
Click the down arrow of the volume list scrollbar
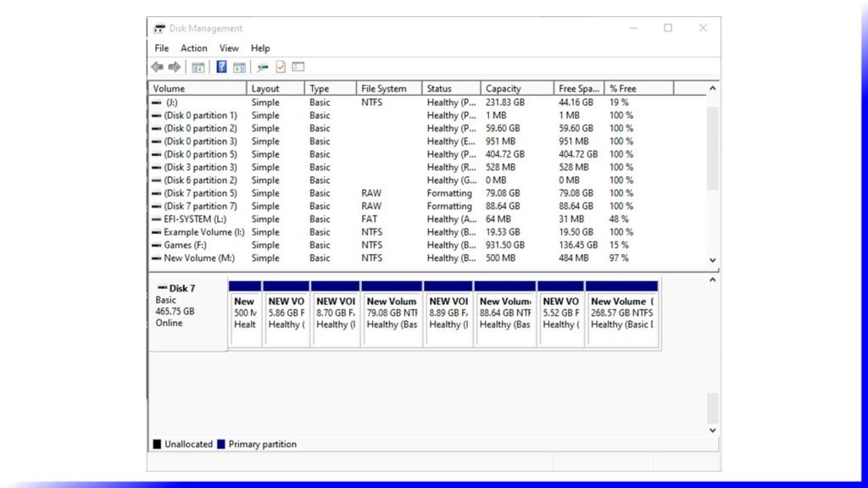(712, 260)
